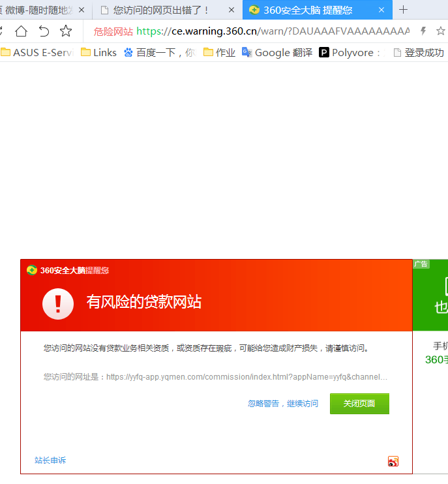Click the green 关闭页面 button
The image size is (448, 484).
point(359,403)
